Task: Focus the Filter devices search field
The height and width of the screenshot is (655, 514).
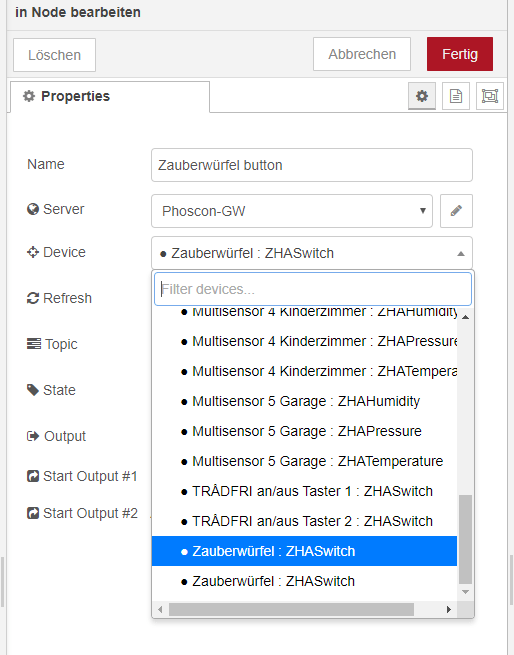Action: click(313, 289)
